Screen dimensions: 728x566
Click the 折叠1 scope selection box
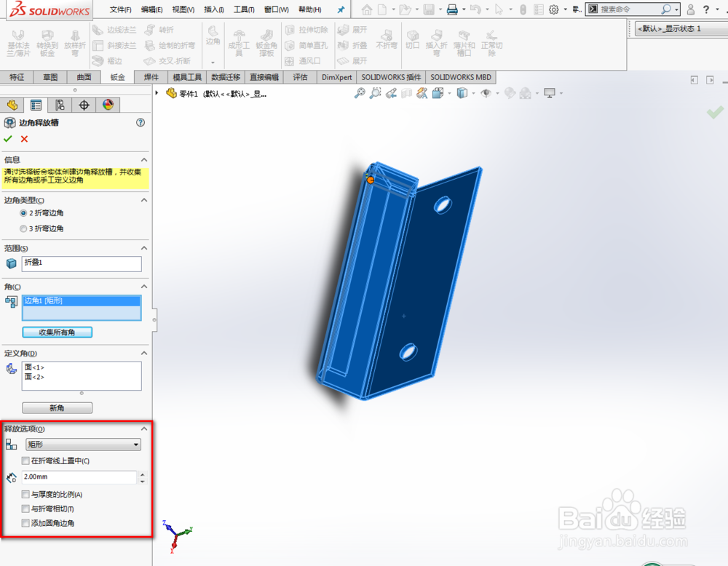coord(82,263)
